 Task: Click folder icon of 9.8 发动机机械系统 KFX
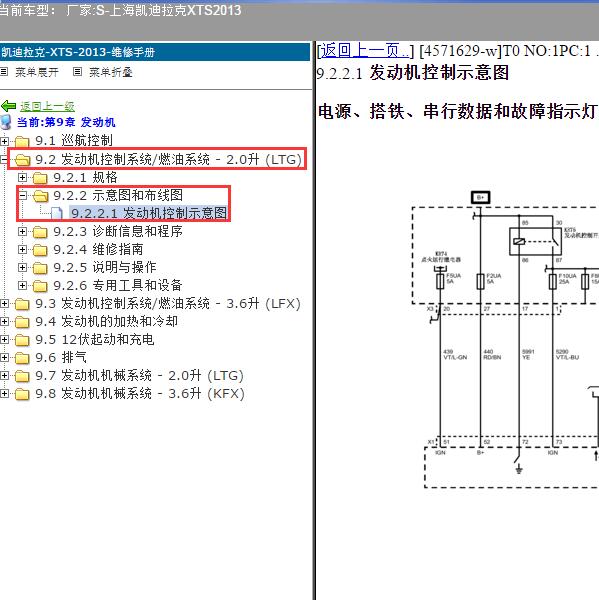coord(22,394)
